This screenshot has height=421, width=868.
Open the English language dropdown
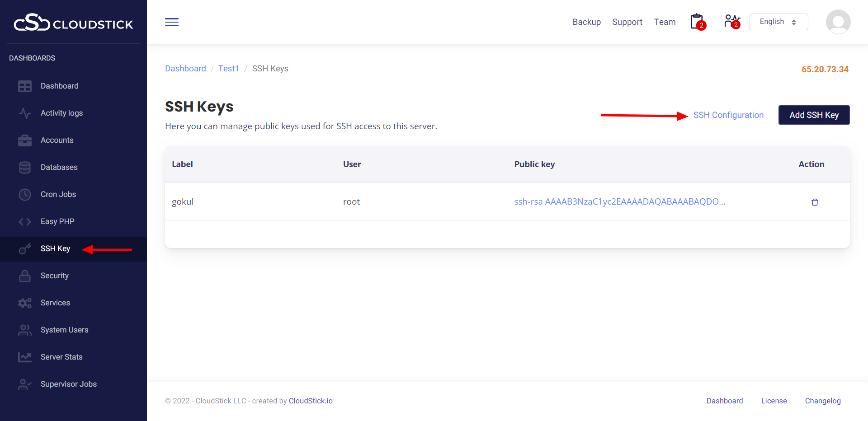(x=778, y=22)
